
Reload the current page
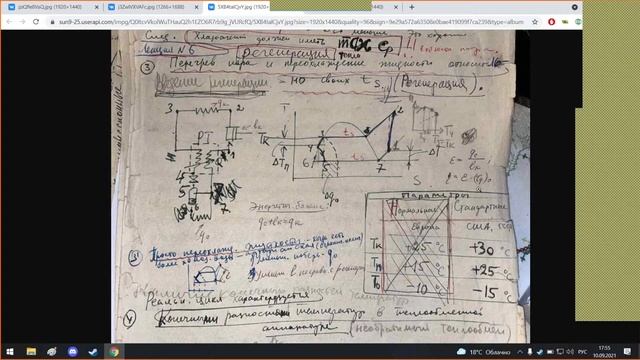click(x=36, y=22)
